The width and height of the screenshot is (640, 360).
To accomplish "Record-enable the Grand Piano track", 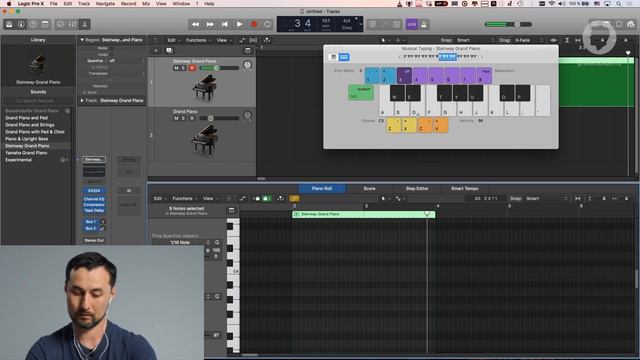I will (192, 118).
